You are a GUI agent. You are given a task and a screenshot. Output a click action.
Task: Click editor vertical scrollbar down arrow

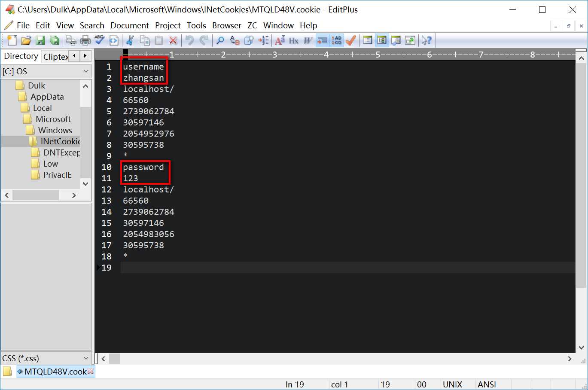pyautogui.click(x=581, y=347)
